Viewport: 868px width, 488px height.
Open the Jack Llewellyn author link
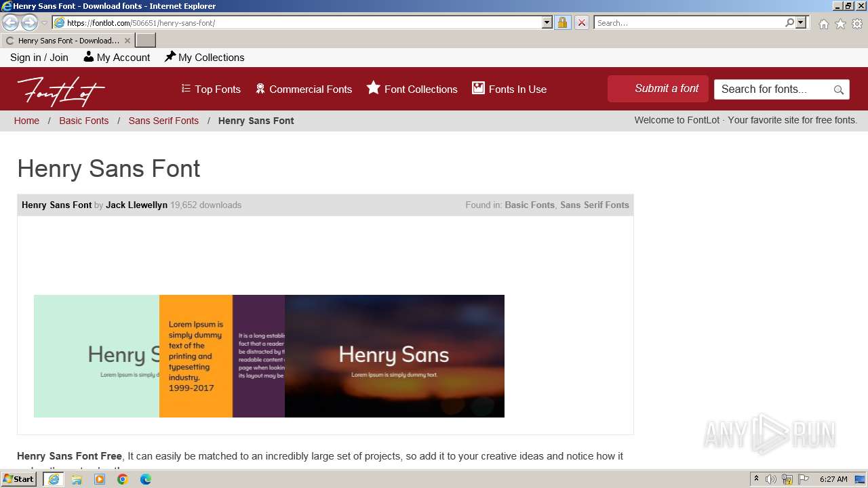[136, 205]
